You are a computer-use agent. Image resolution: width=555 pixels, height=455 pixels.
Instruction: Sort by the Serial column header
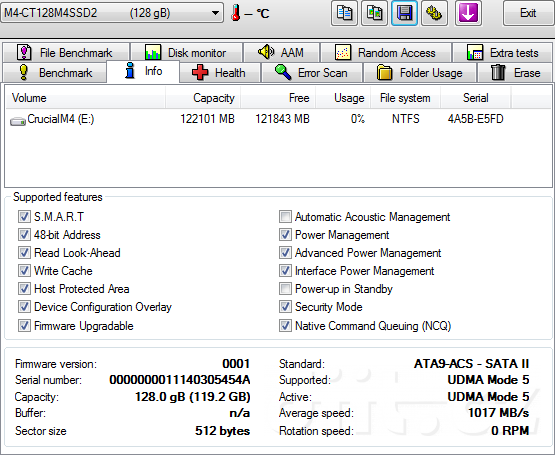point(476,98)
